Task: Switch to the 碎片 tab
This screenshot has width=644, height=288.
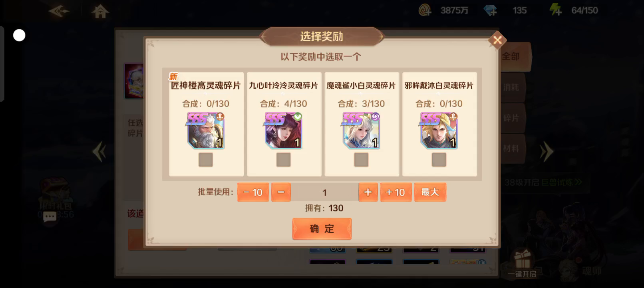Action: coord(512,118)
